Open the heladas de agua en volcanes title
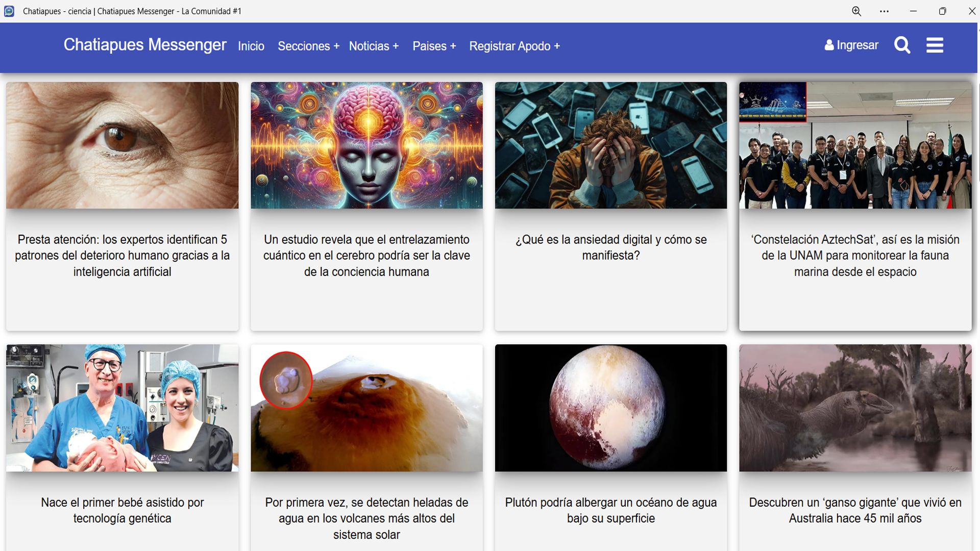Screen dimensions: 980x551 tap(366, 518)
